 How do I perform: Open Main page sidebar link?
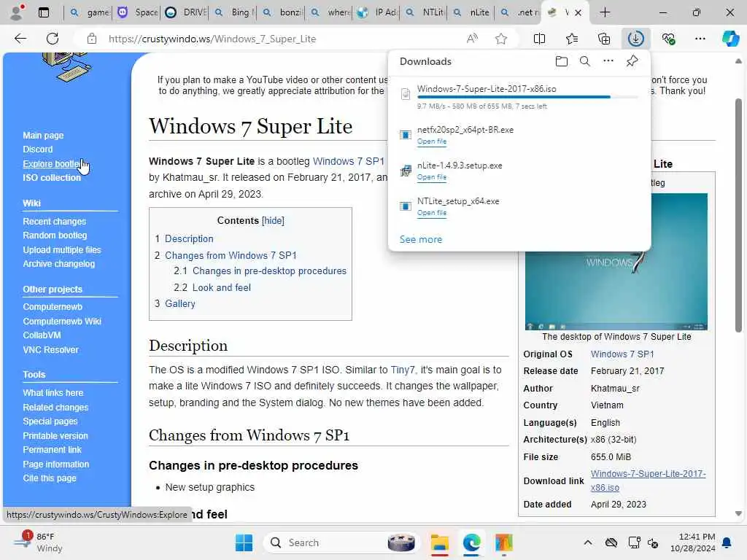click(43, 135)
